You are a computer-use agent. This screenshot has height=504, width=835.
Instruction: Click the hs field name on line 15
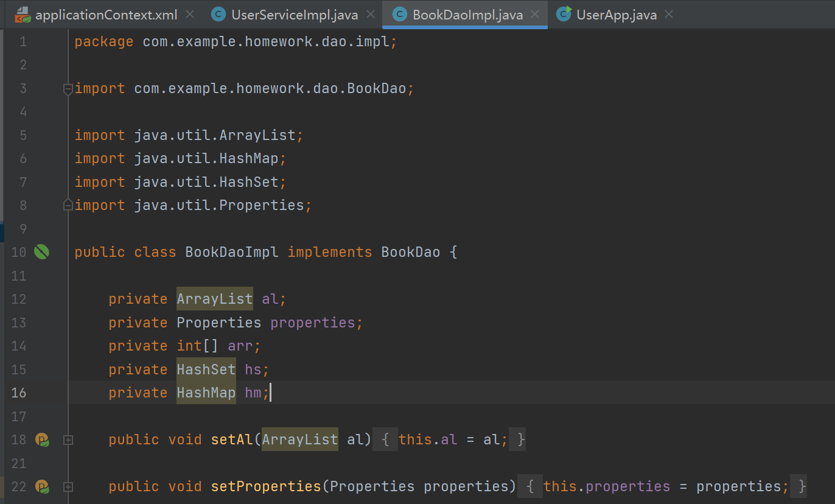tap(253, 369)
